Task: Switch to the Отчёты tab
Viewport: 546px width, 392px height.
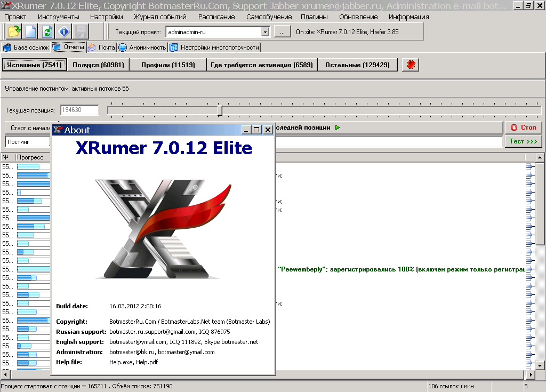Action: pos(69,47)
